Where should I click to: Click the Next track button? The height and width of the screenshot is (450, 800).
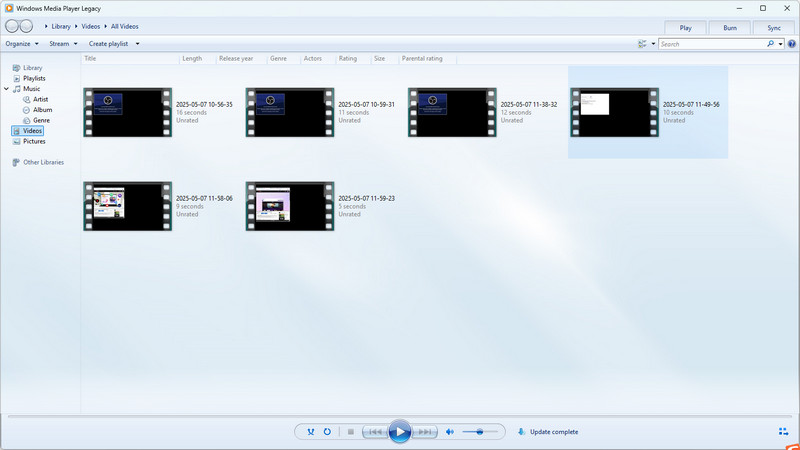pyautogui.click(x=424, y=432)
